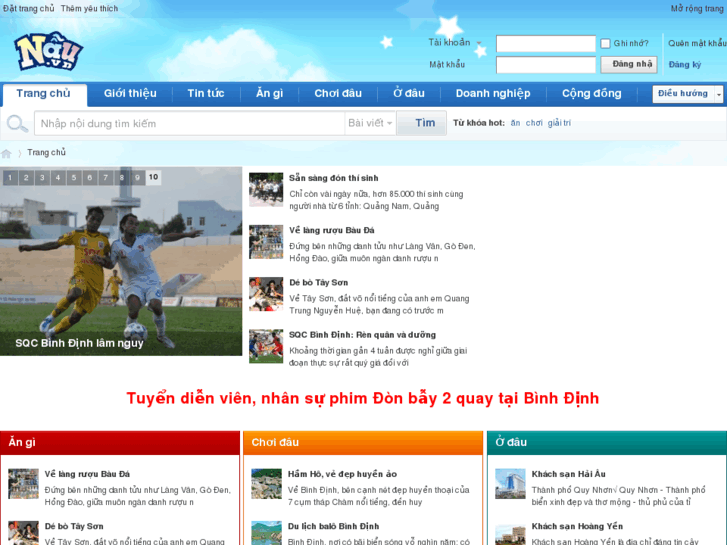
Task: Switch to the Tin tức tab
Action: click(206, 94)
